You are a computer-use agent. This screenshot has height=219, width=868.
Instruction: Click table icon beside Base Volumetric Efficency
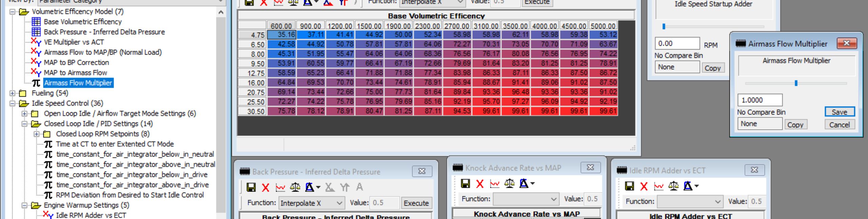(36, 22)
